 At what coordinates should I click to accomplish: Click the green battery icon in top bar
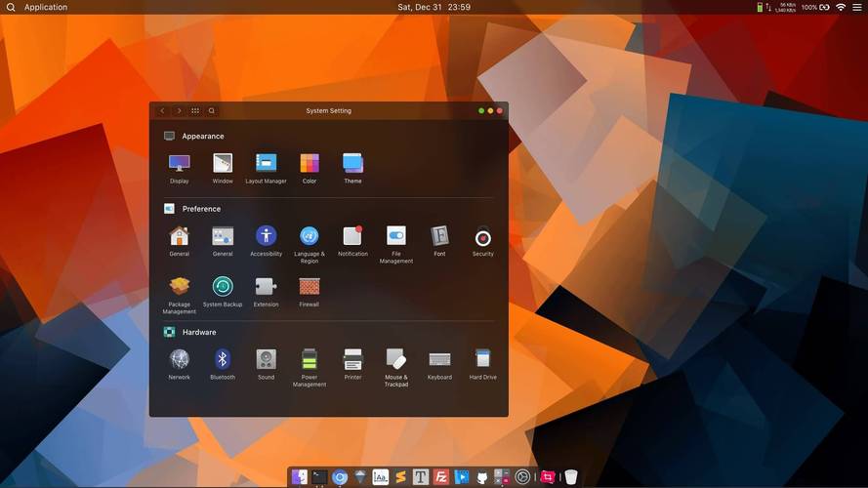click(x=760, y=7)
